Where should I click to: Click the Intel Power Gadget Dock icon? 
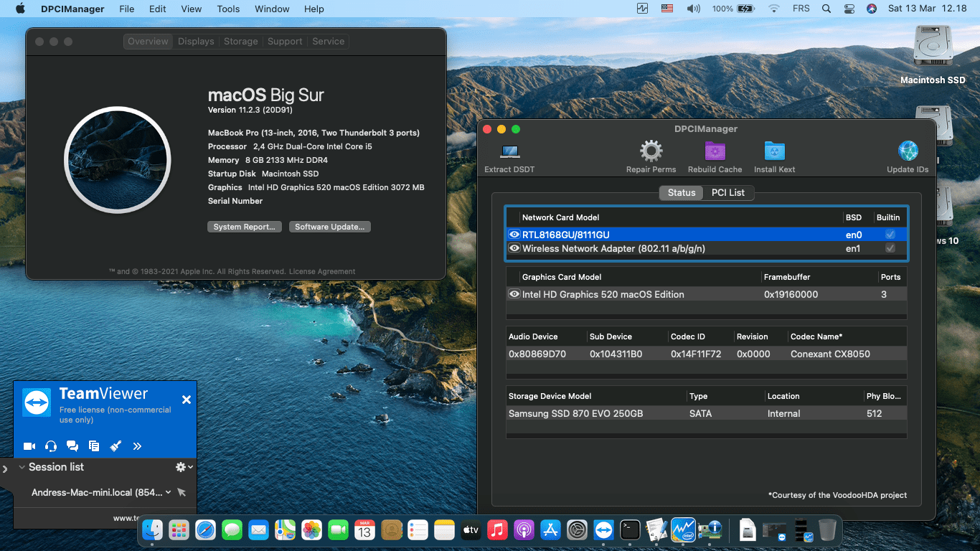point(683,530)
